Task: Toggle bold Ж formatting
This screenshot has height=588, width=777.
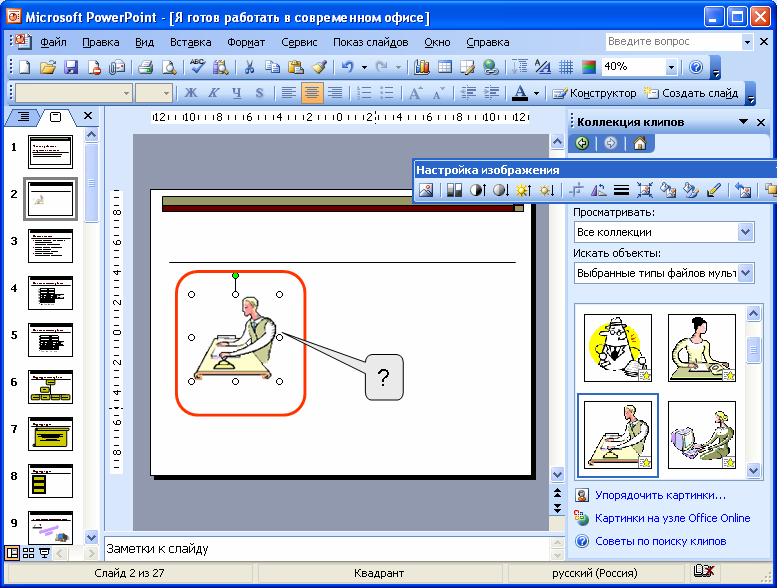Action: (190, 93)
